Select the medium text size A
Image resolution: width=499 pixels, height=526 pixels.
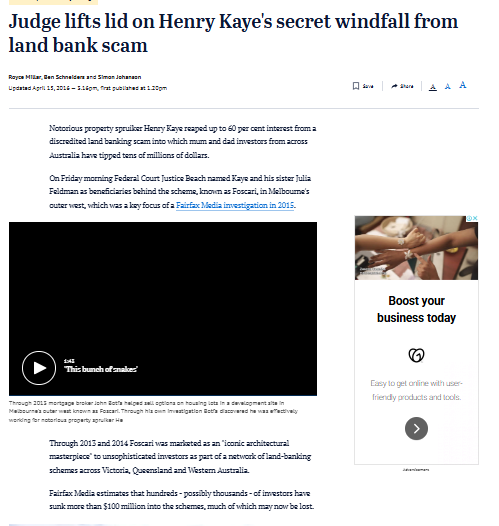coord(448,86)
